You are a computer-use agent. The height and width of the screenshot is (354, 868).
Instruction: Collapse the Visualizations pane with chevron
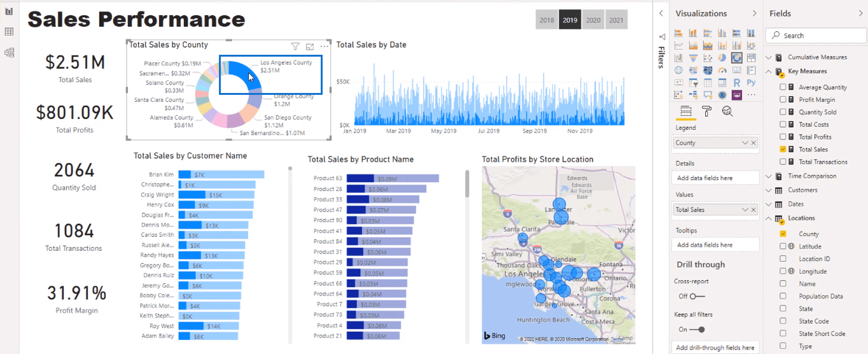click(x=755, y=13)
